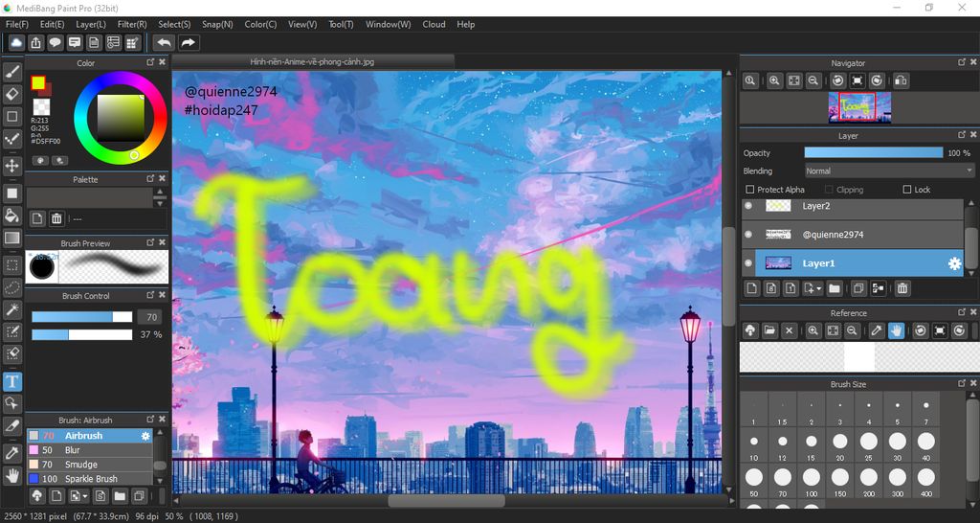
Task: Open the Blending mode dropdown
Action: coord(889,171)
